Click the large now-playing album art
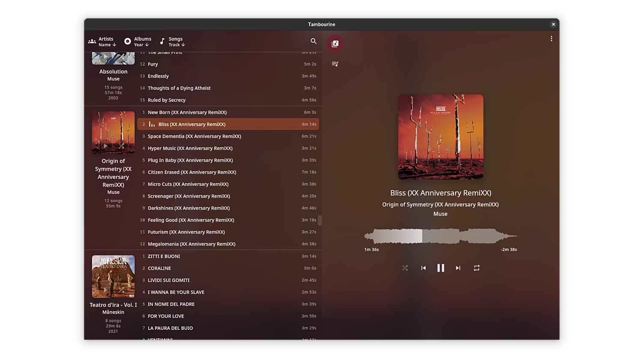 pos(441,137)
